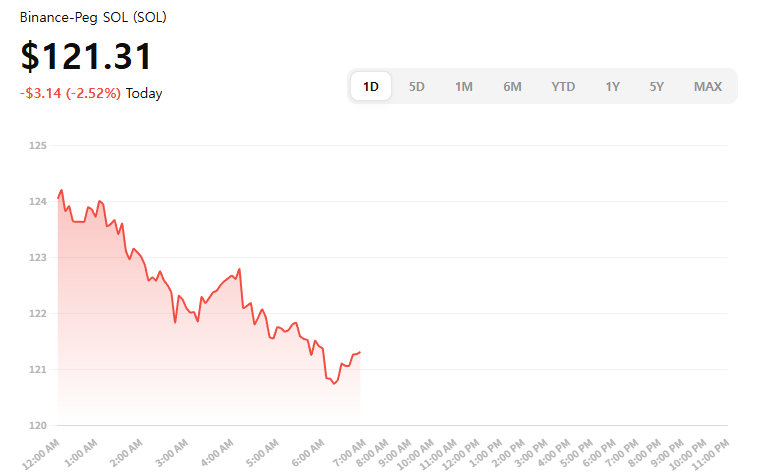Click the 125 y-axis label

39,146
